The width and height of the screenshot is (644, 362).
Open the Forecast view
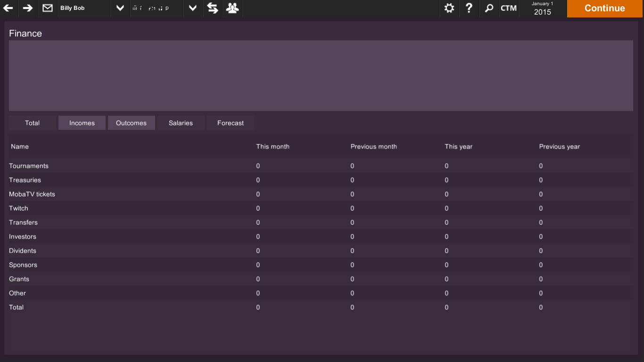coord(230,123)
